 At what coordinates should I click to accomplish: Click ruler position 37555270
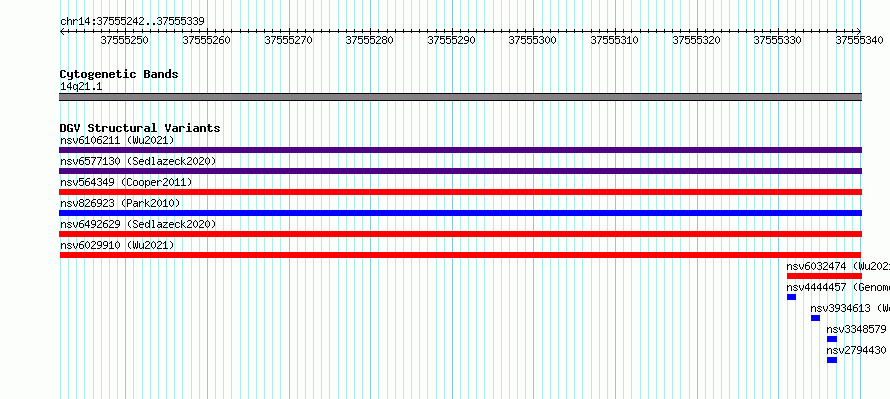point(288,40)
